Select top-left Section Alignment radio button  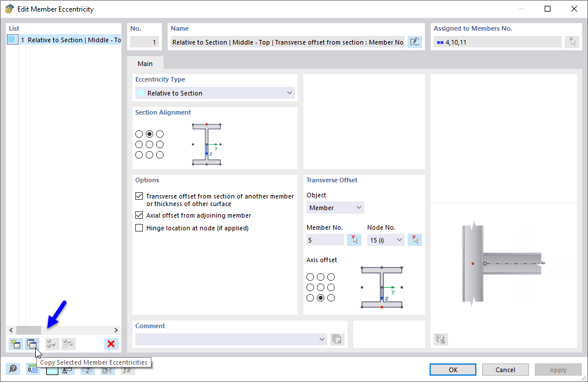click(139, 134)
